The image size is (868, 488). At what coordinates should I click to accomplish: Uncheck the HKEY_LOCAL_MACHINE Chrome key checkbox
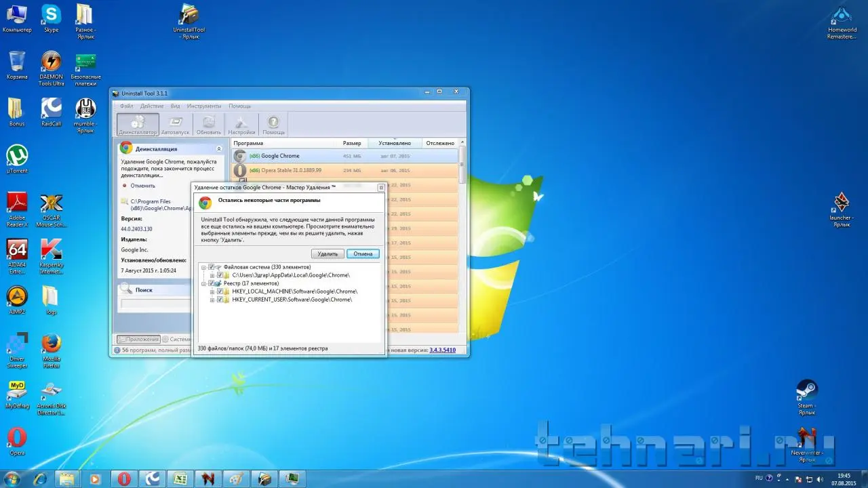click(219, 291)
